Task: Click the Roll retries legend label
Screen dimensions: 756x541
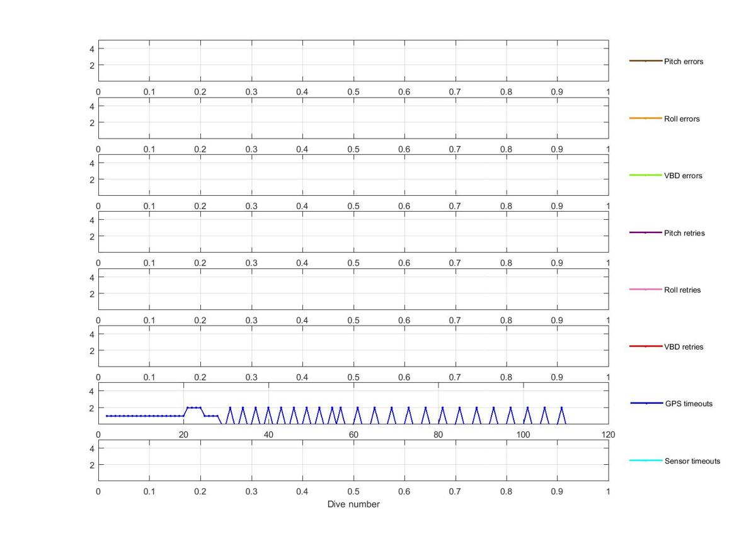Action: [682, 290]
